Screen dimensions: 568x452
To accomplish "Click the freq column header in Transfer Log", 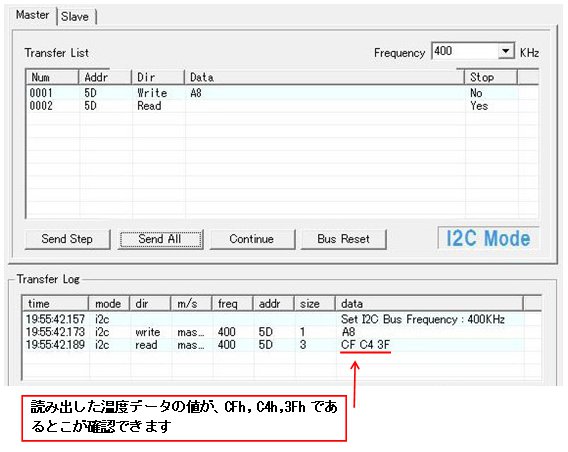I will 232,304.
